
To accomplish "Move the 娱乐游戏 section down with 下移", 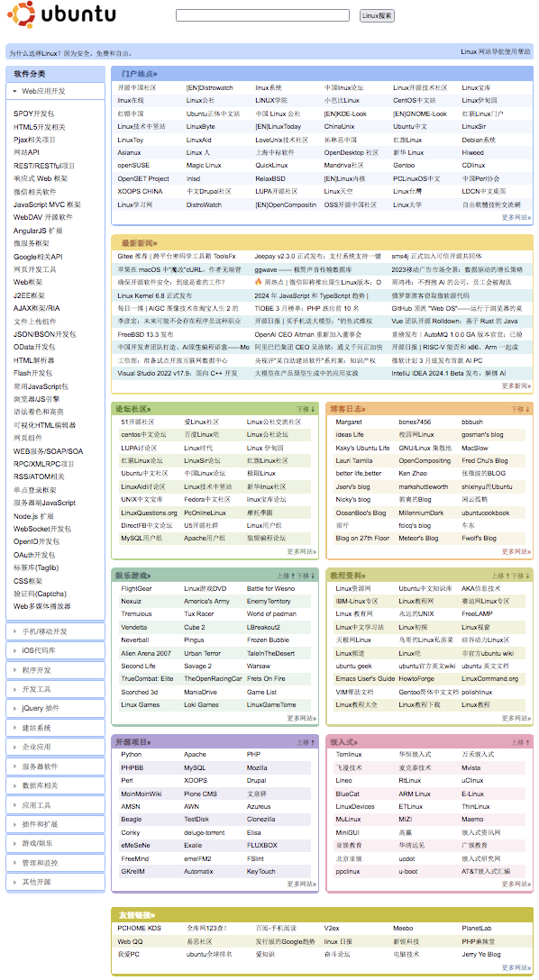I will (306, 576).
